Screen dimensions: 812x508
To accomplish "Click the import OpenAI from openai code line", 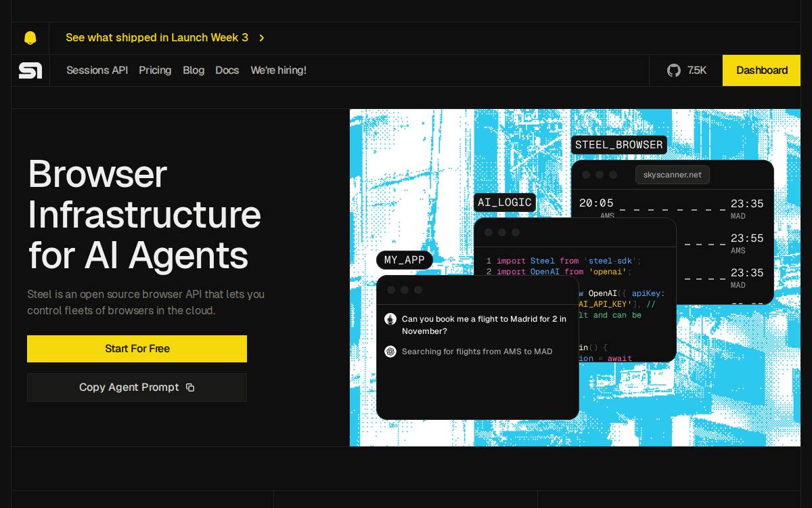I will [558, 272].
